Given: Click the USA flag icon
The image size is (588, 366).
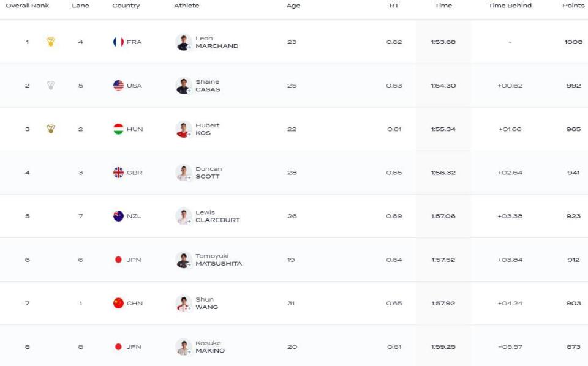Looking at the screenshot, I should coord(118,86).
